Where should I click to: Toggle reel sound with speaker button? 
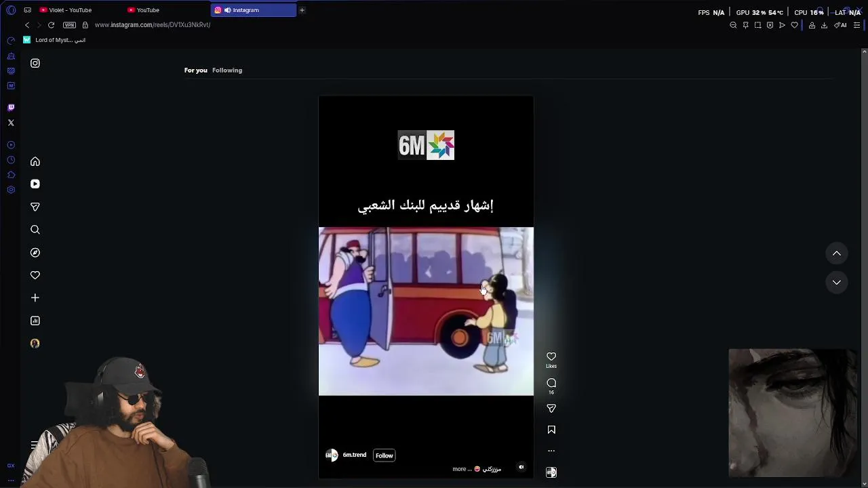pos(521,467)
